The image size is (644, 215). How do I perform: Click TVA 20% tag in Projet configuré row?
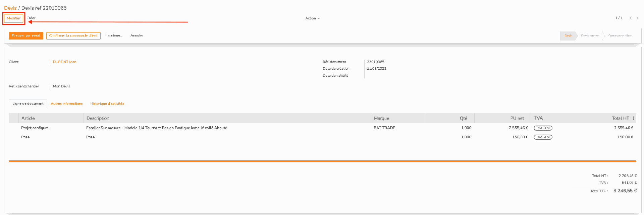click(543, 128)
